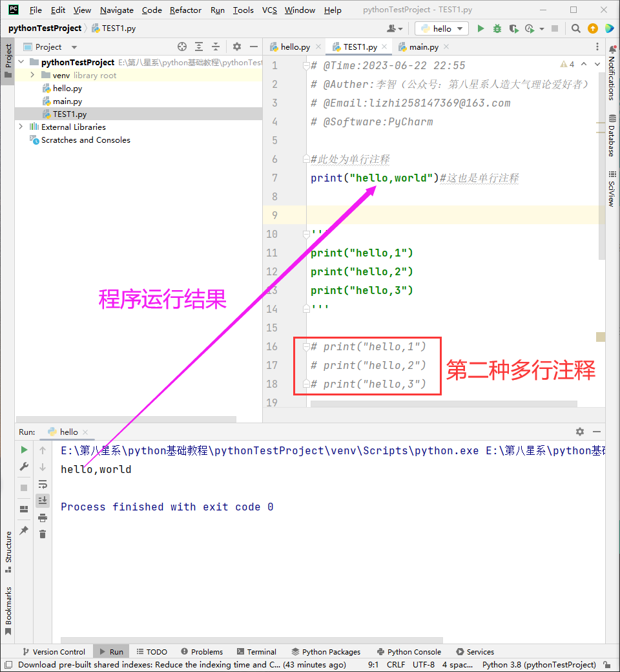Viewport: 620px width, 672px height.
Task: Stop process in Run panel
Action: [x=25, y=488]
